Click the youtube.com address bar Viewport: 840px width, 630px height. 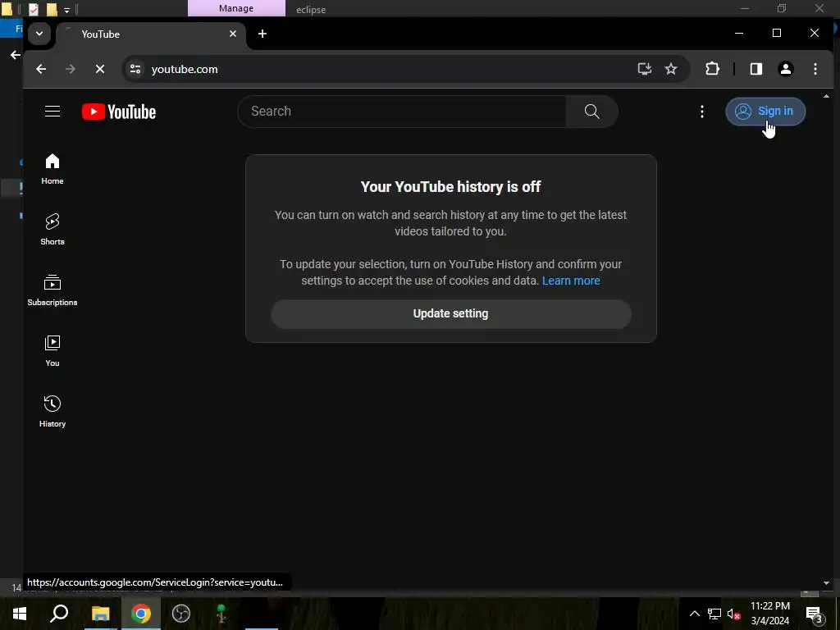pos(391,69)
